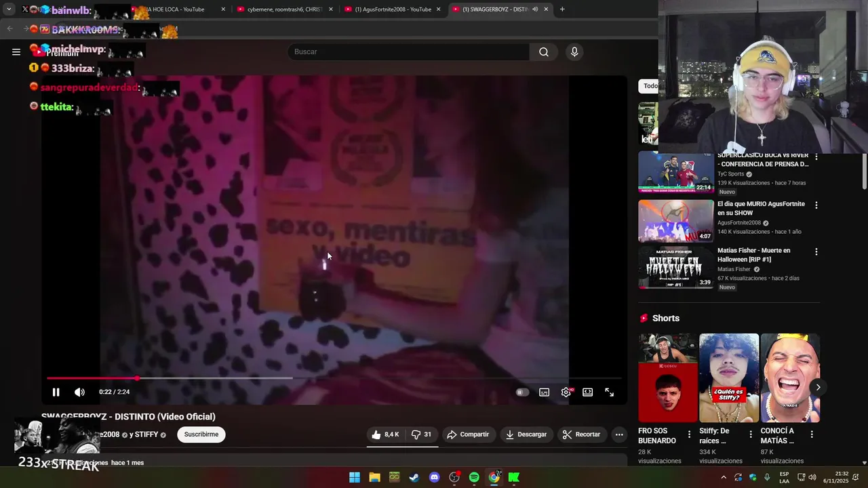This screenshot has width=868, height=488.
Task: Click the Suscribirme button
Action: [x=201, y=434]
